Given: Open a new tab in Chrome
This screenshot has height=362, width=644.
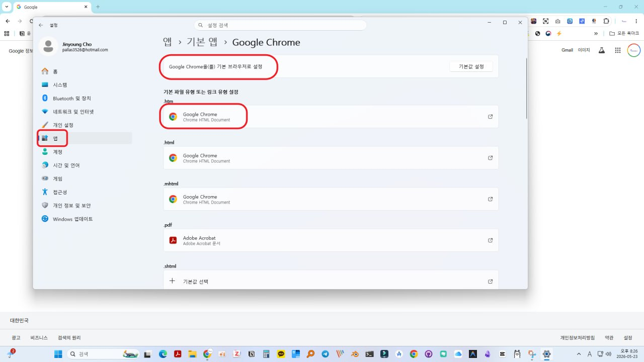Looking at the screenshot, I should 98,7.
